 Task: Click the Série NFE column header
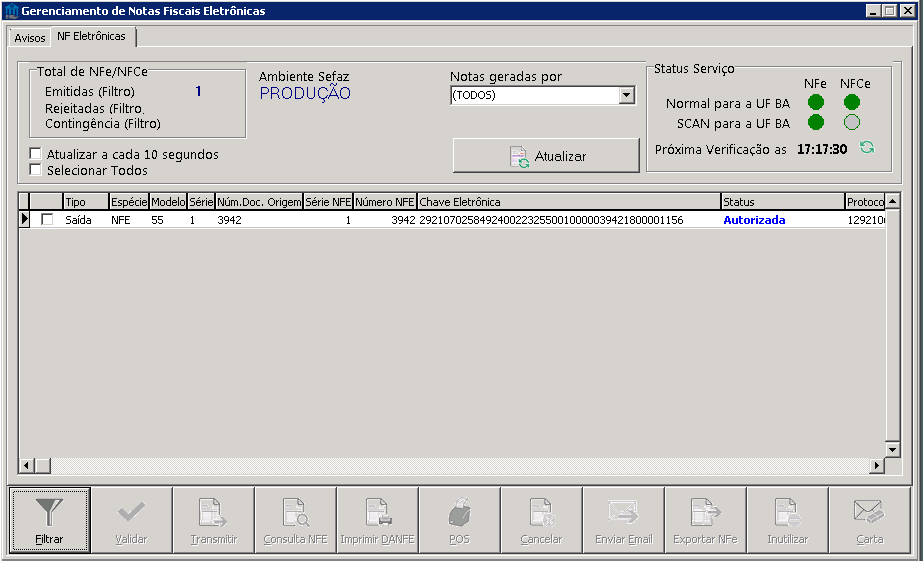(328, 202)
